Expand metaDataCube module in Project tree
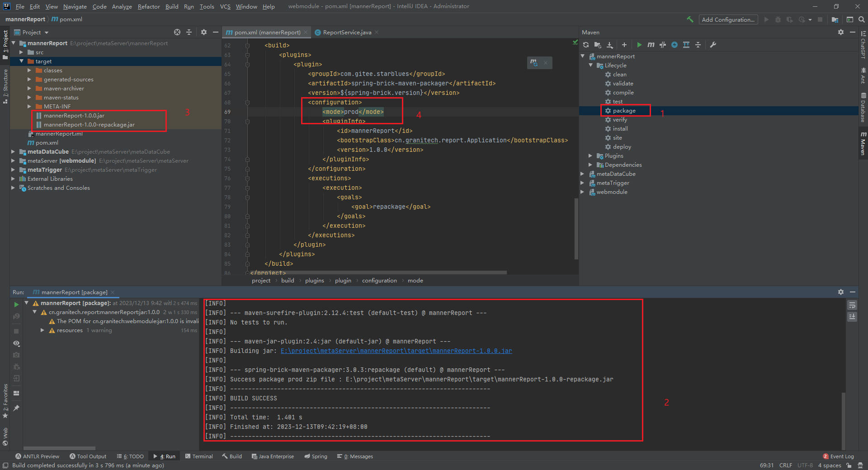868x470 pixels. 13,151
